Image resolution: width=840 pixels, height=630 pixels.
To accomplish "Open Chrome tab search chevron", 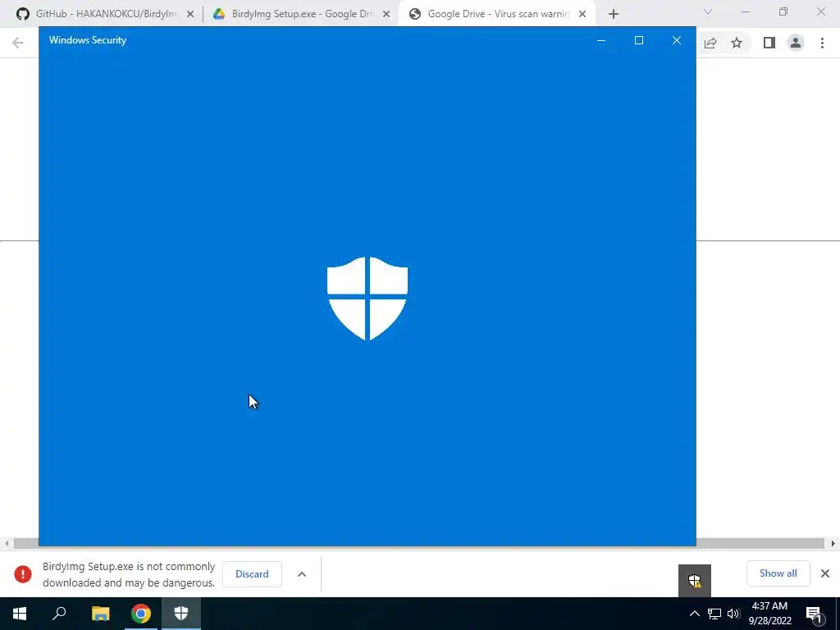I will point(708,11).
